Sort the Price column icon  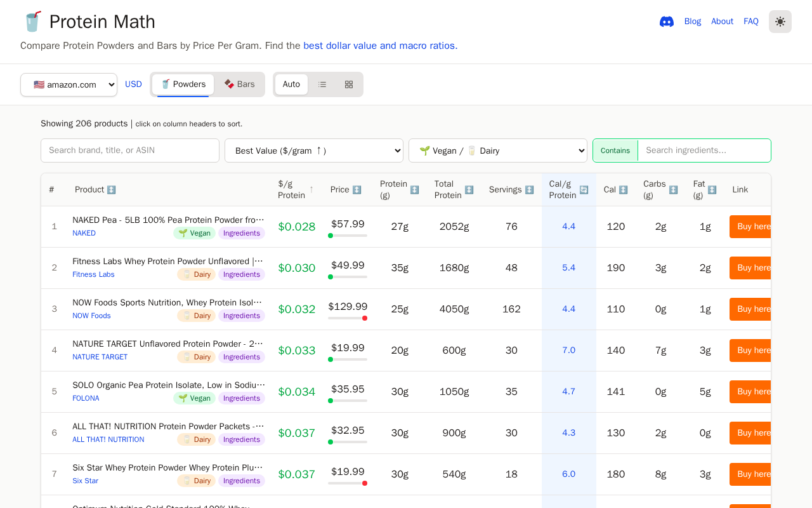click(357, 190)
